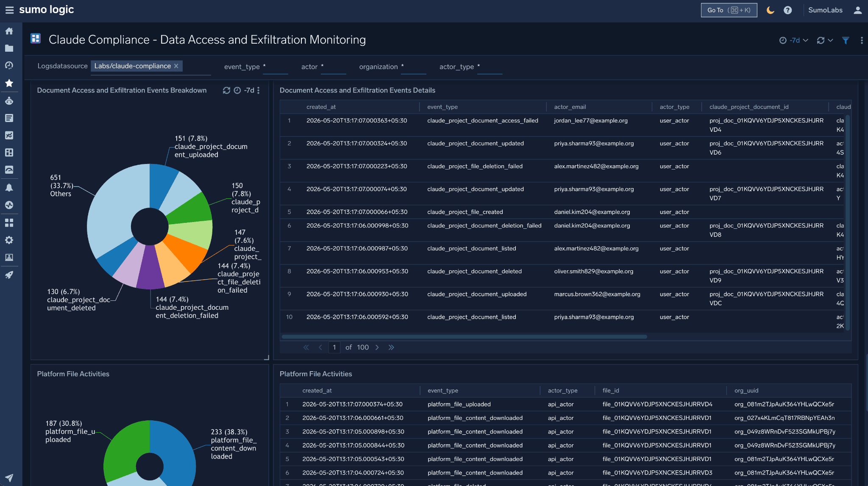Open the Metrics chart sidebar icon

tap(9, 135)
